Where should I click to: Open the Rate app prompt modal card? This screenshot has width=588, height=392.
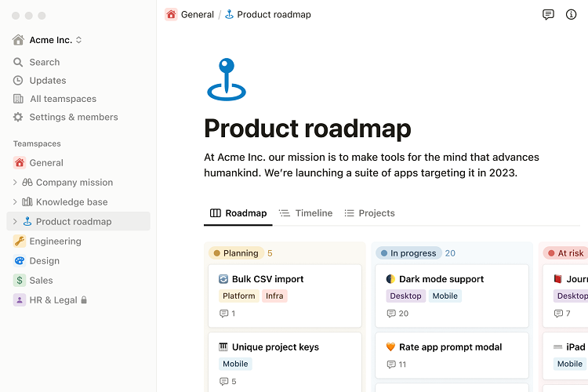[x=452, y=355]
